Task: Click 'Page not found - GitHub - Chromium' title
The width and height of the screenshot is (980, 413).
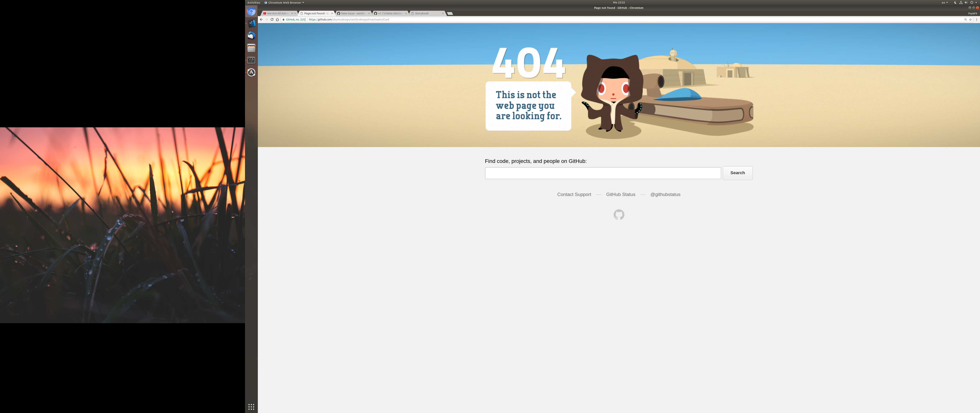Action: tap(619, 8)
